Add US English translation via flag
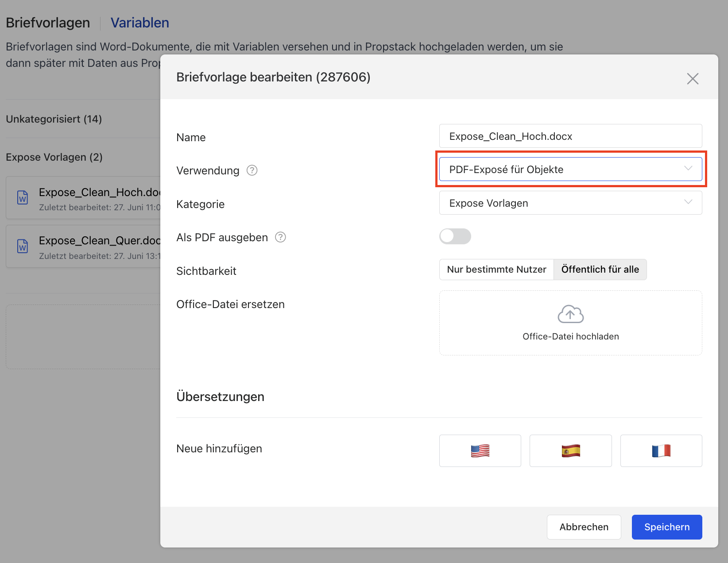The image size is (728, 563). 480,451
